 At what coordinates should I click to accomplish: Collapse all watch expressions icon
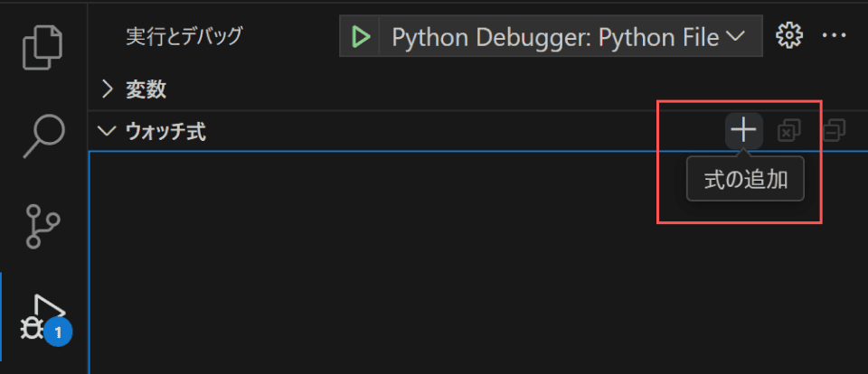pyautogui.click(x=835, y=131)
